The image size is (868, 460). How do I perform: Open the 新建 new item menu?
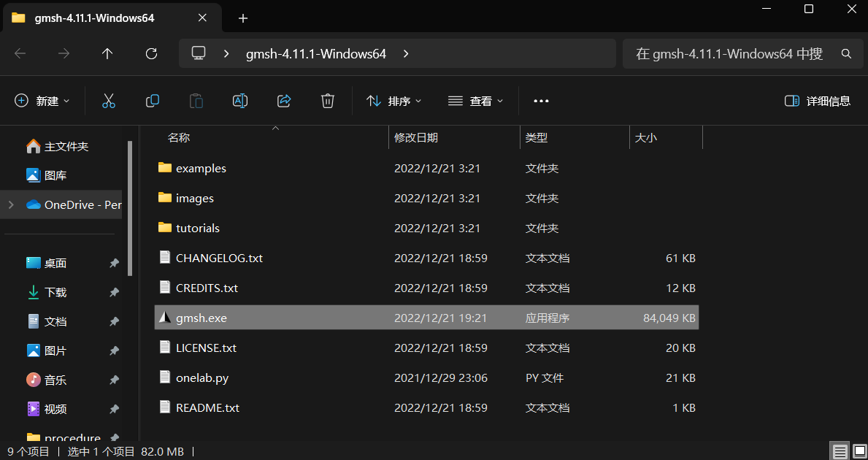click(x=42, y=101)
